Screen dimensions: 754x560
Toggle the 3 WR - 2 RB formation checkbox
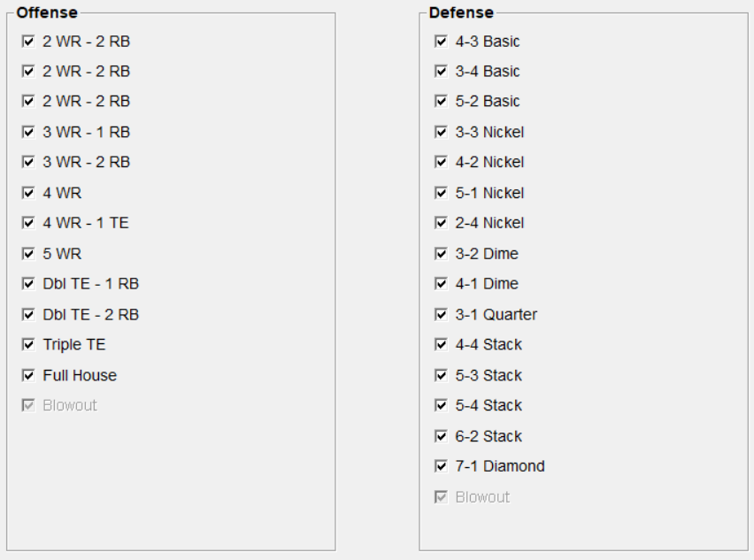coord(28,162)
